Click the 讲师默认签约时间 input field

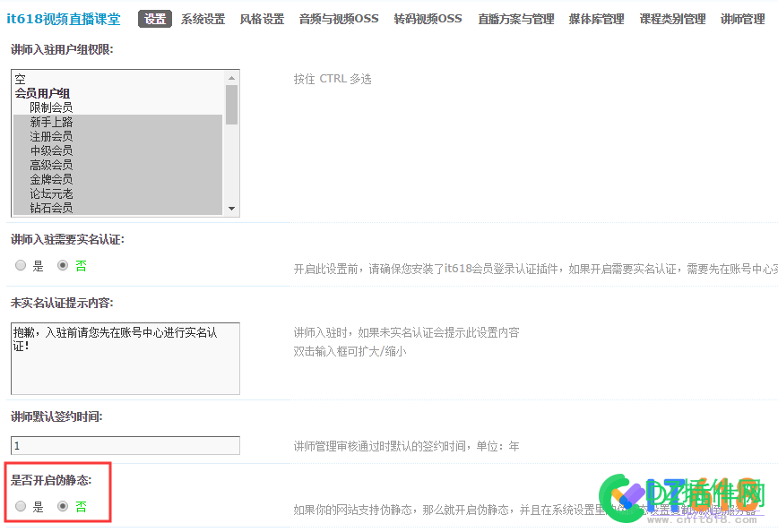pyautogui.click(x=125, y=445)
